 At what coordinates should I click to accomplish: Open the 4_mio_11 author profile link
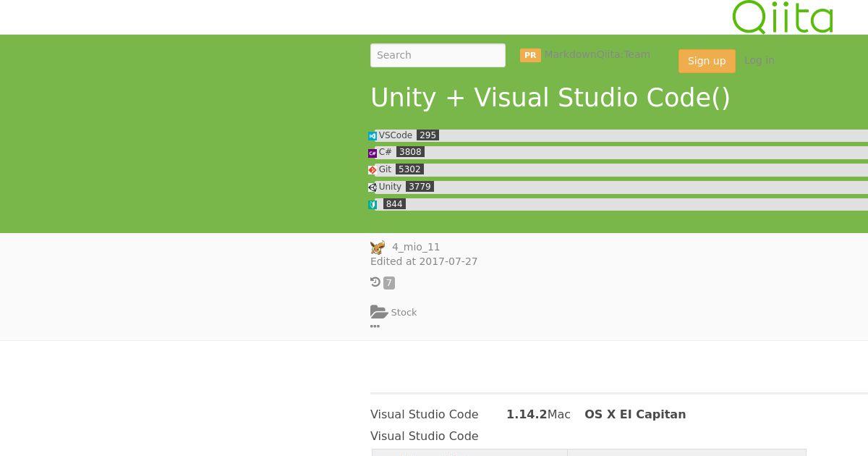pos(416,247)
